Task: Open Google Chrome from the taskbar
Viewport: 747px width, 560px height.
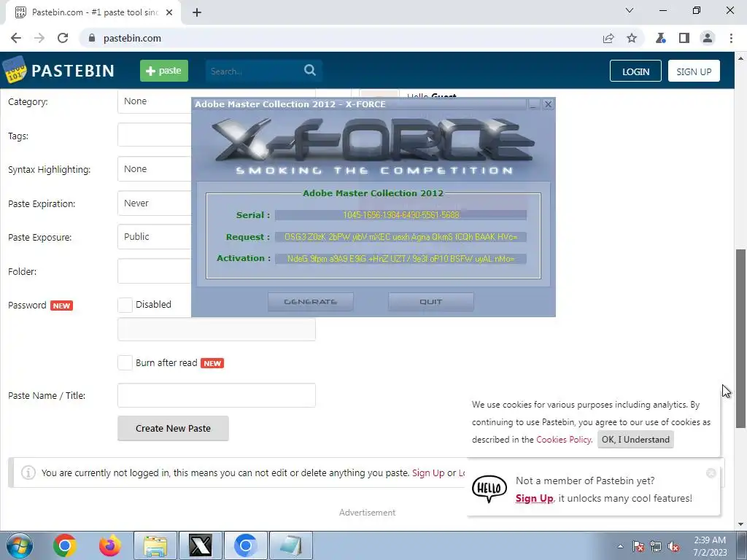Action: pyautogui.click(x=65, y=545)
